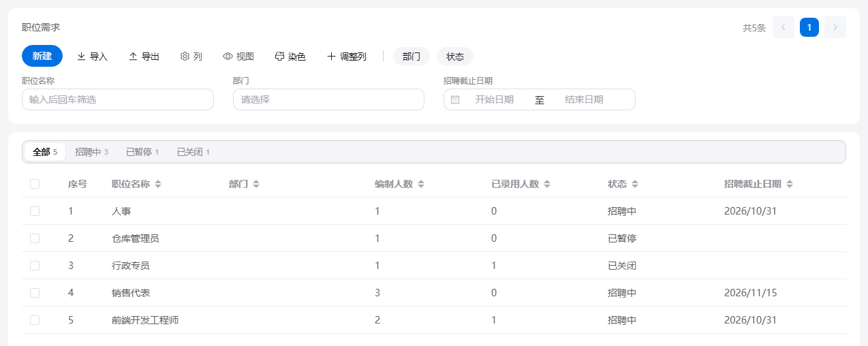This screenshot has width=868, height=346.
Task: Go to the previous page arrow
Action: pos(784,27)
